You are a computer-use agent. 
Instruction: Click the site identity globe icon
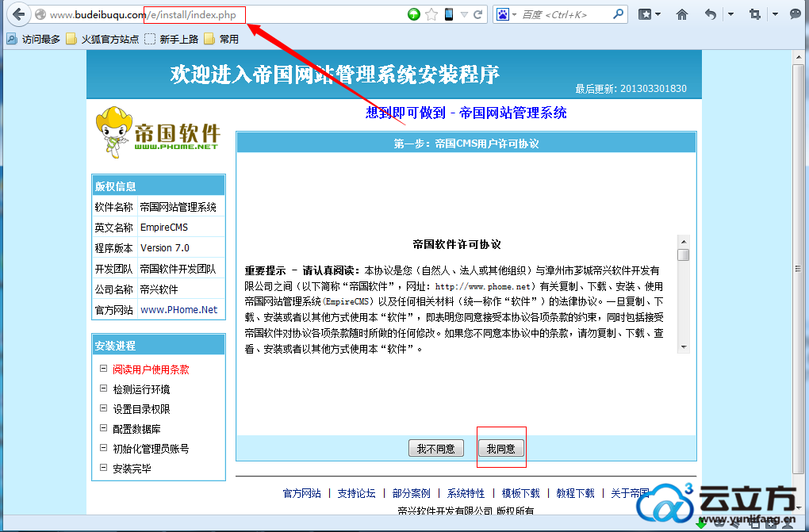(40, 15)
